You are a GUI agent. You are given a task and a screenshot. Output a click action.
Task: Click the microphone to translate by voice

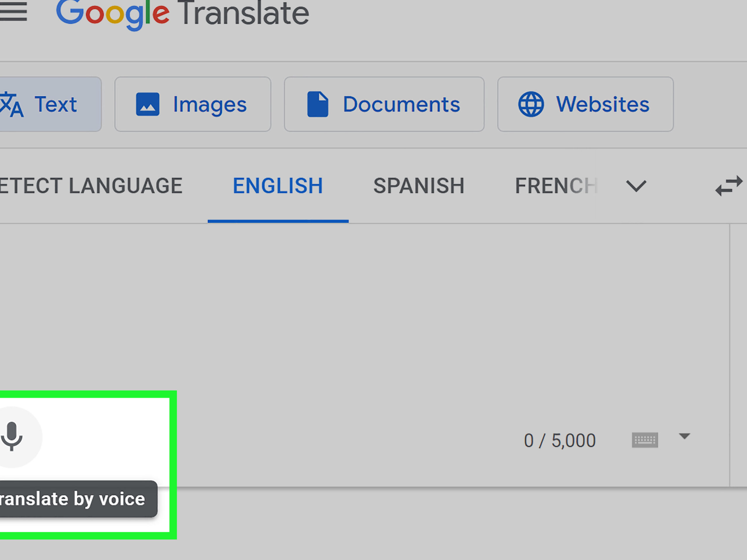click(12, 436)
